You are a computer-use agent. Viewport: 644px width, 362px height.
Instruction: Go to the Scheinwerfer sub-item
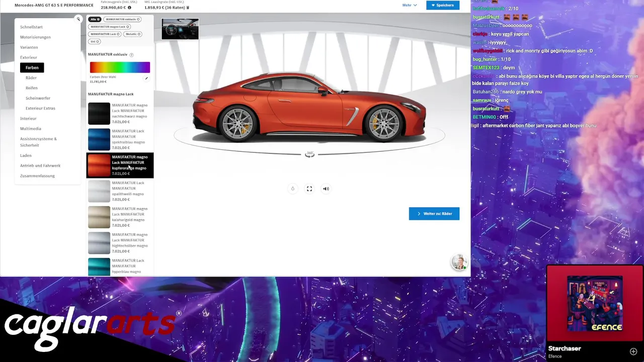tap(38, 98)
